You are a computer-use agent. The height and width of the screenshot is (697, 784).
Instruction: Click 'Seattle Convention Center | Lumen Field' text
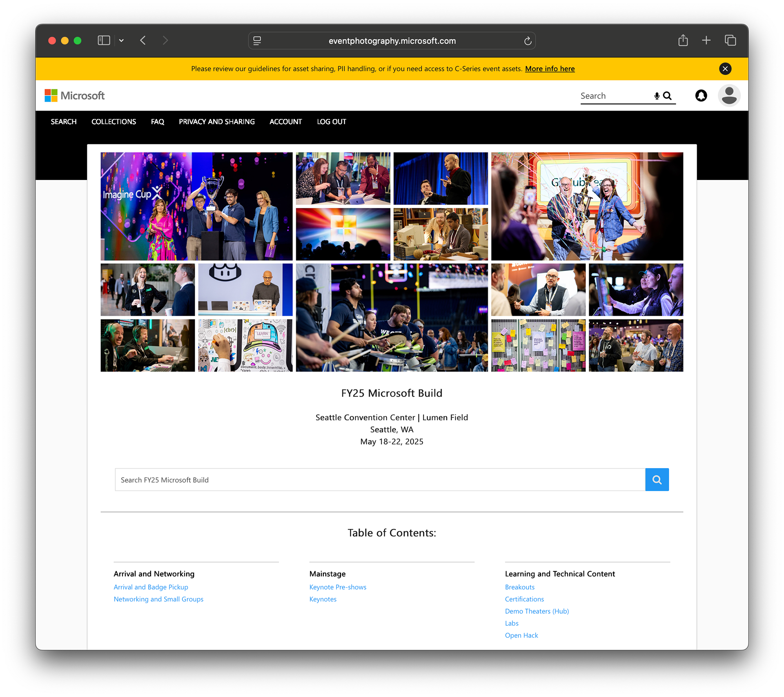click(x=392, y=417)
